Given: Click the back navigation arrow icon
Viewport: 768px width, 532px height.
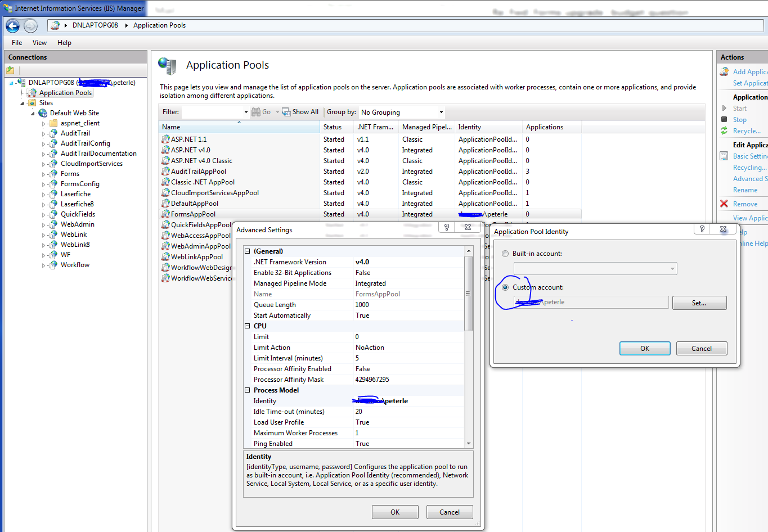Looking at the screenshot, I should (x=12, y=26).
